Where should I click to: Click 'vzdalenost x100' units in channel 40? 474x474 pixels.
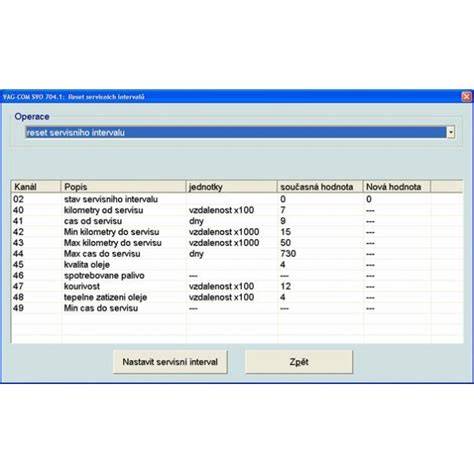pos(221,210)
